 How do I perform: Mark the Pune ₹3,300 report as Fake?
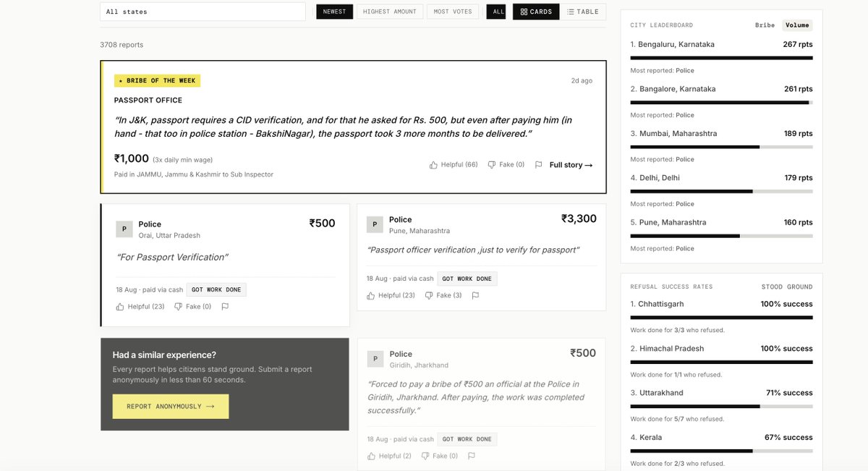[443, 295]
